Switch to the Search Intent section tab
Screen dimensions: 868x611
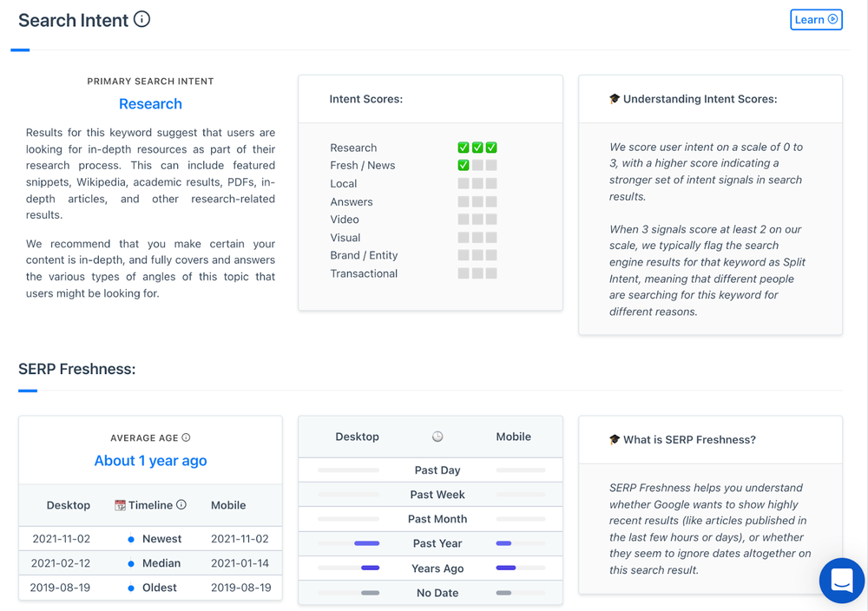tap(21, 49)
